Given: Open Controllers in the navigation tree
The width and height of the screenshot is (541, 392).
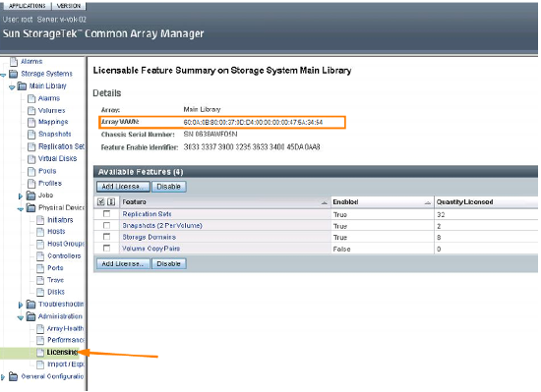Looking at the screenshot, I should click(64, 256).
